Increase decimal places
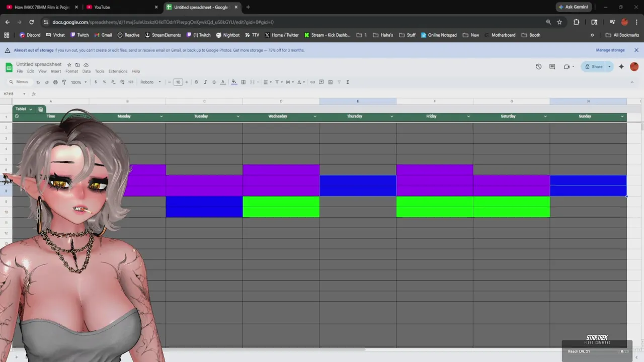Image resolution: width=644 pixels, height=362 pixels. [x=122, y=82]
